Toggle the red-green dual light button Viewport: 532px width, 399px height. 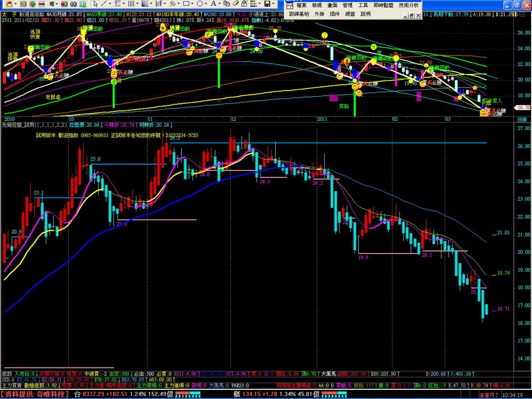pyautogui.click(x=64, y=4)
